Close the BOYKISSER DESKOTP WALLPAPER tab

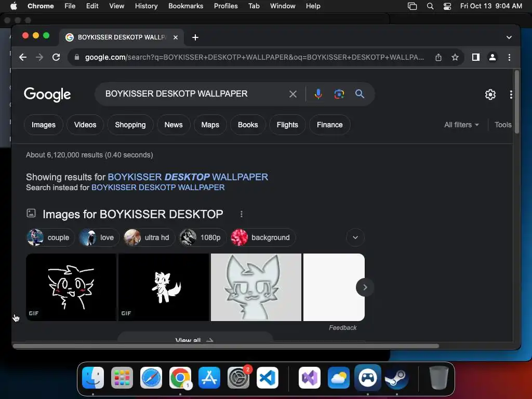pos(176,37)
